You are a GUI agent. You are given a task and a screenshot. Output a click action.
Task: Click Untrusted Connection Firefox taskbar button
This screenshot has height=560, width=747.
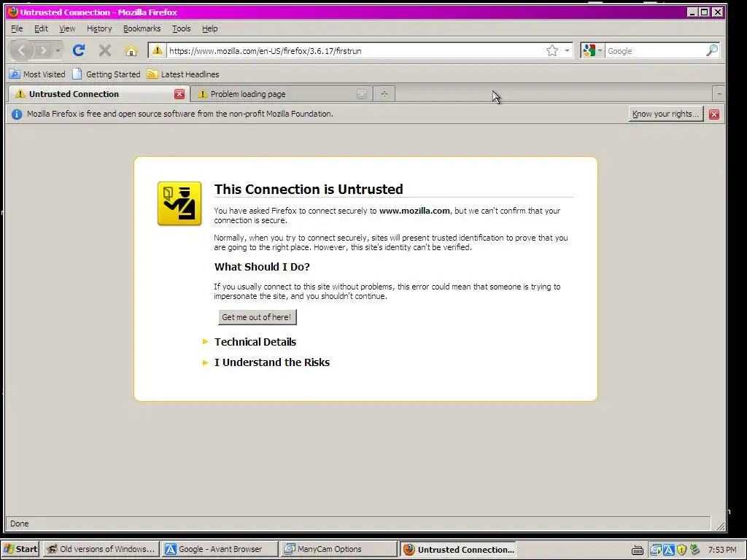coord(460,549)
